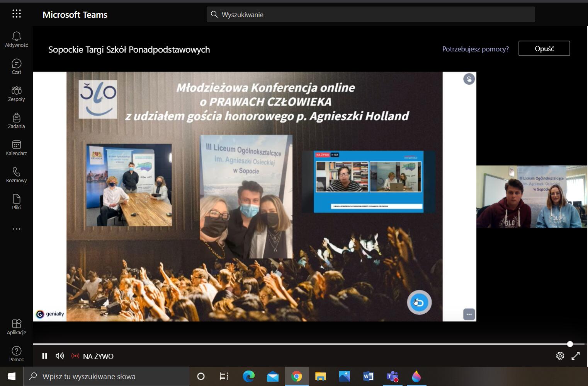Image resolution: width=588 pixels, height=386 pixels.
Task: Open Pliki files icon
Action: click(16, 202)
